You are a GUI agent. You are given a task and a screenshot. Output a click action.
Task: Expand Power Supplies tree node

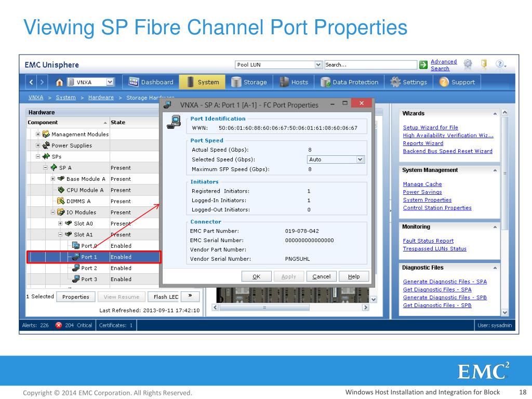[x=38, y=145]
